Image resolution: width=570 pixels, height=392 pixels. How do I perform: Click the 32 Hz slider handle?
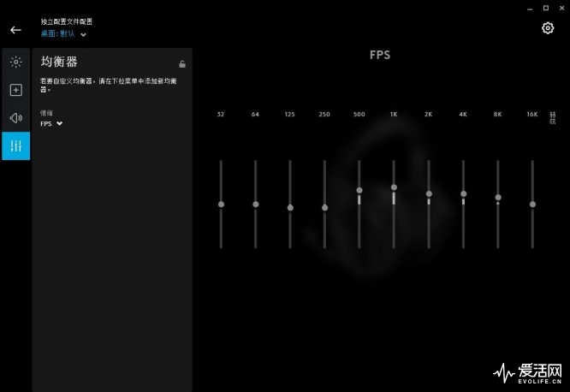[221, 205]
